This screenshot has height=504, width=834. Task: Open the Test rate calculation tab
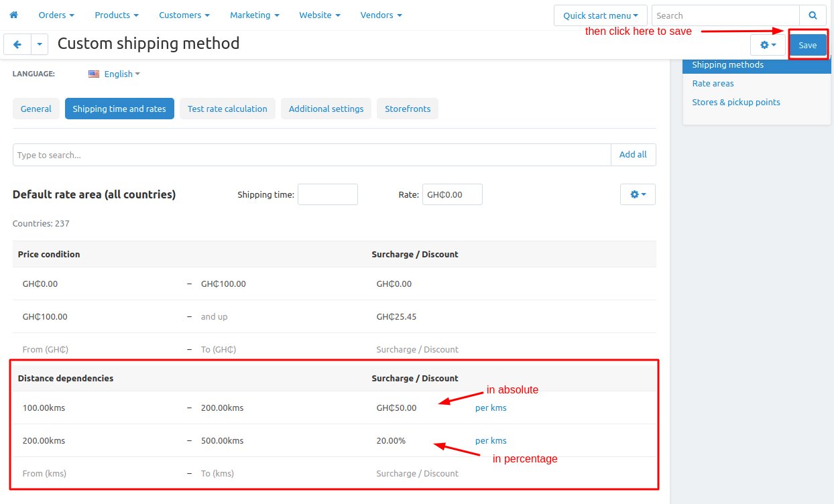pyautogui.click(x=227, y=109)
